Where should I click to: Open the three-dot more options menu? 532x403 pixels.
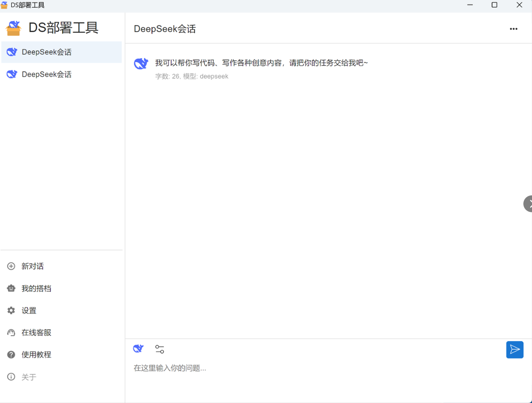click(513, 29)
